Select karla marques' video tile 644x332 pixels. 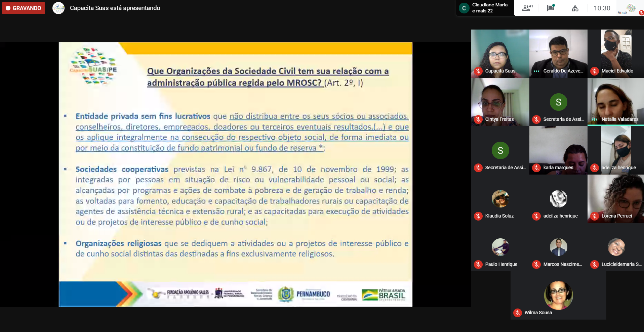558,150
